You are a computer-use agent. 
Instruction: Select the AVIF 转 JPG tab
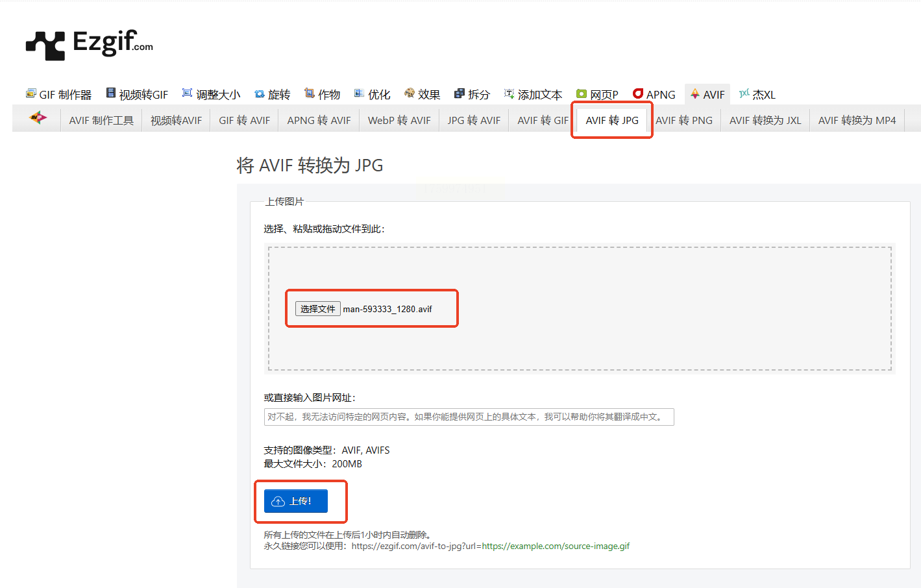tap(612, 121)
